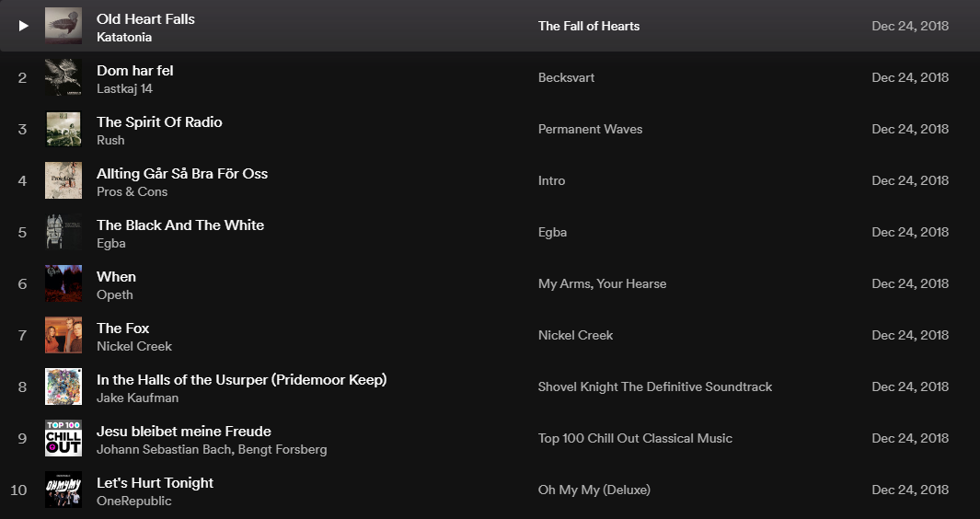Select the song Let's Hurt Tonight
Image resolution: width=980 pixels, height=519 pixels.
[x=155, y=482]
